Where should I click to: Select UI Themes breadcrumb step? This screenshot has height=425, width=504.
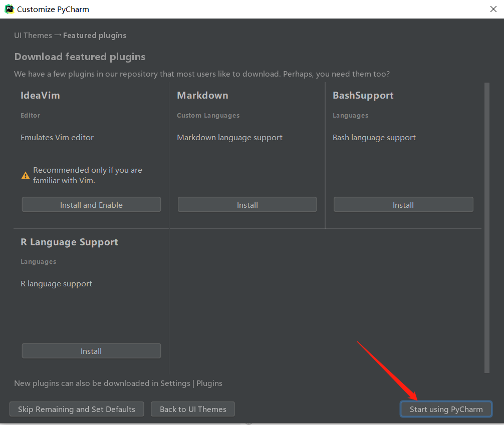[x=33, y=36]
